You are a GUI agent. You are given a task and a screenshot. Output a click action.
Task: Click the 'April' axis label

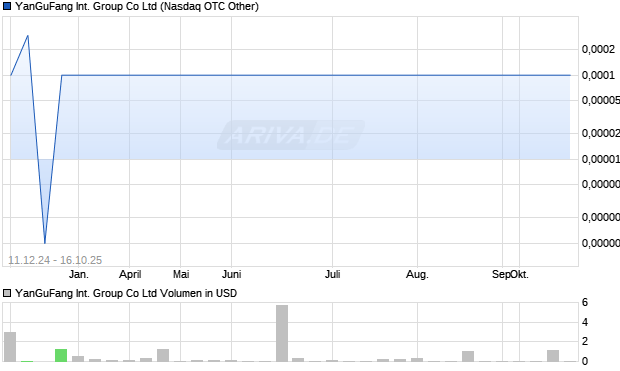[x=130, y=274]
